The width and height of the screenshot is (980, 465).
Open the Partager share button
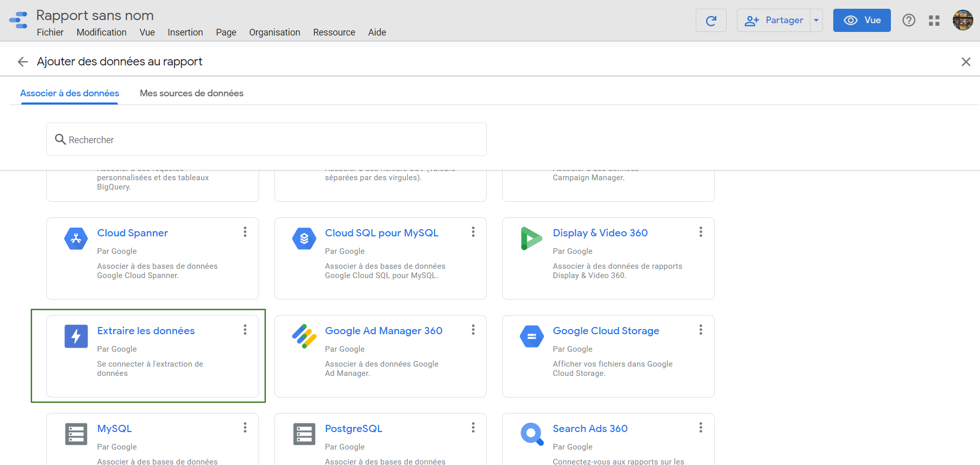(773, 21)
